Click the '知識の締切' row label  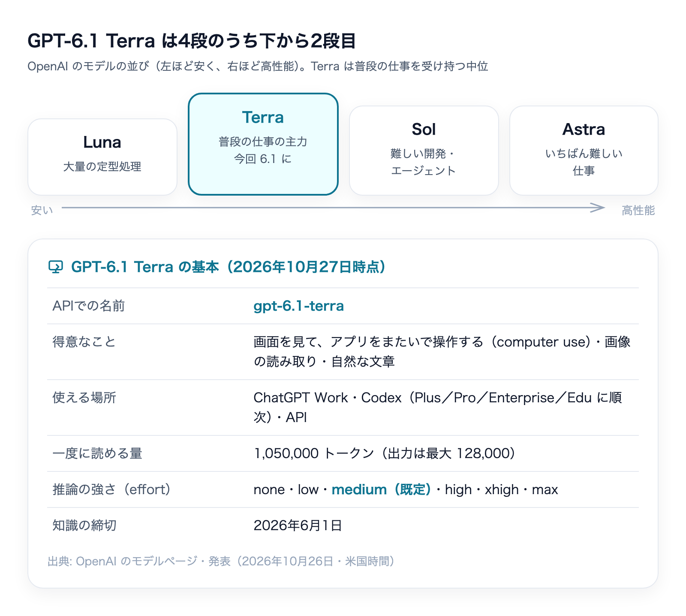[84, 525]
